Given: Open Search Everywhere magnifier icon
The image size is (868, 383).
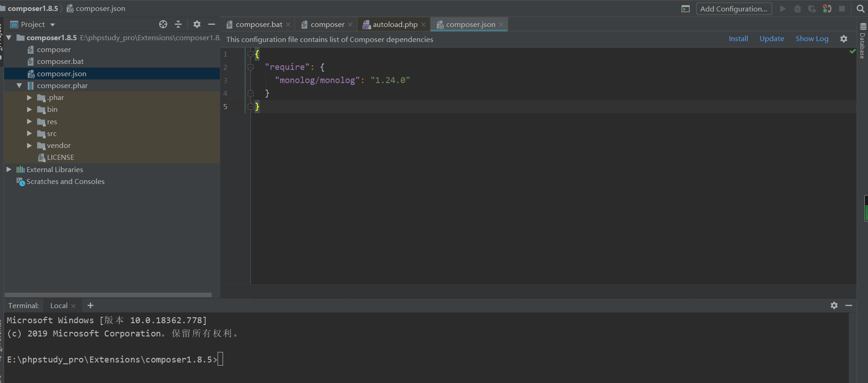Looking at the screenshot, I should (860, 9).
